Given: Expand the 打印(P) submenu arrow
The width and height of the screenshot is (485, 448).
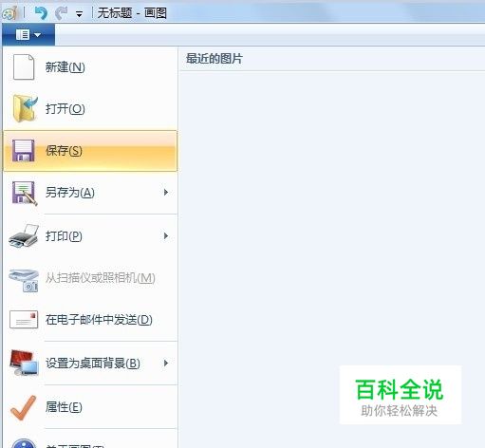Looking at the screenshot, I should pyautogui.click(x=166, y=236).
